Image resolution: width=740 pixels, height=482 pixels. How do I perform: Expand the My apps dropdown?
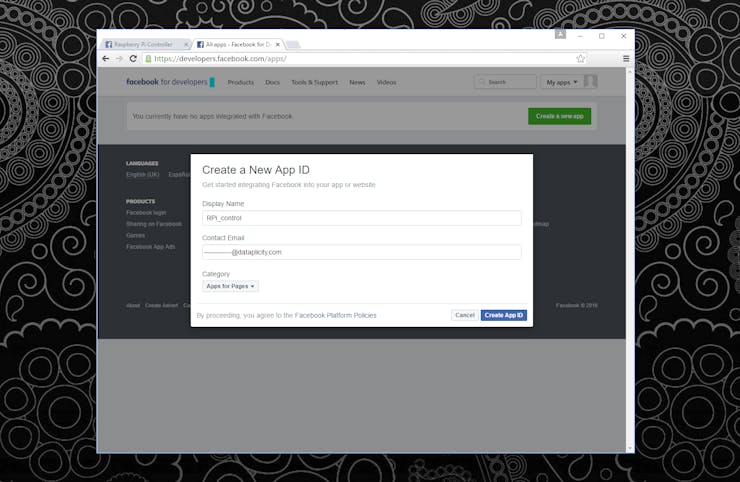pos(562,82)
